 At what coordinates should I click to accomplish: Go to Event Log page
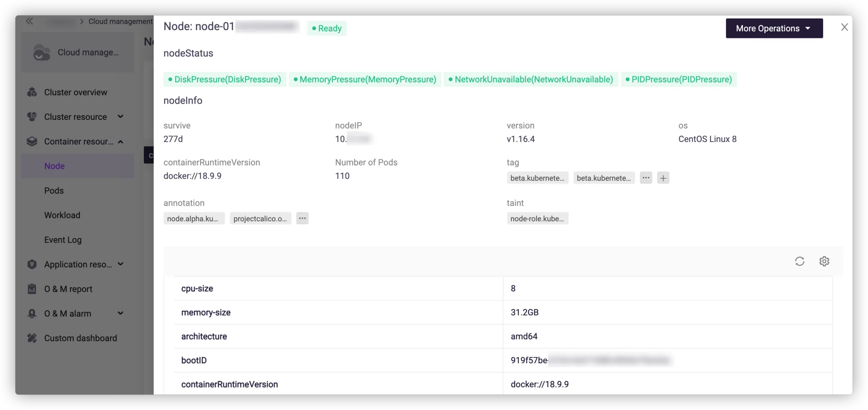tap(63, 240)
